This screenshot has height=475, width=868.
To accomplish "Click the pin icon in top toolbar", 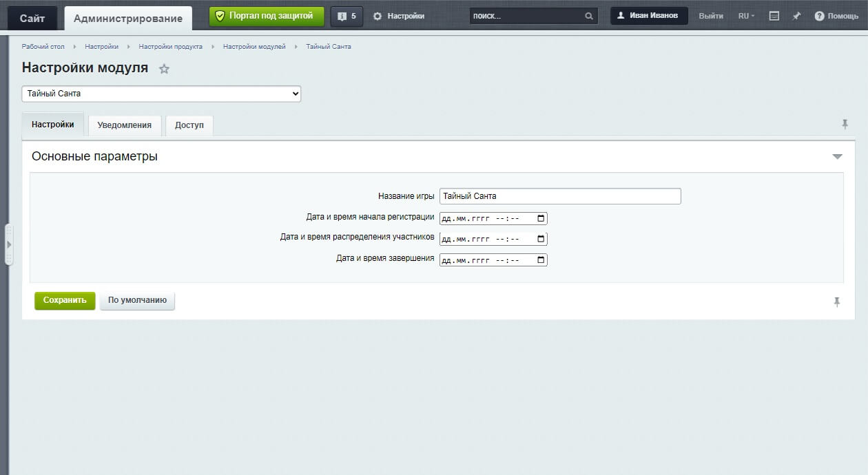I will point(796,16).
